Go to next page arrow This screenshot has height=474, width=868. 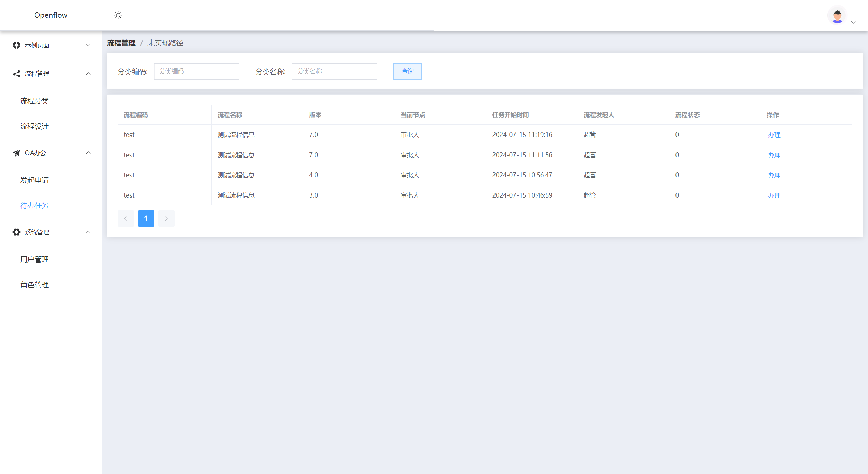click(166, 219)
